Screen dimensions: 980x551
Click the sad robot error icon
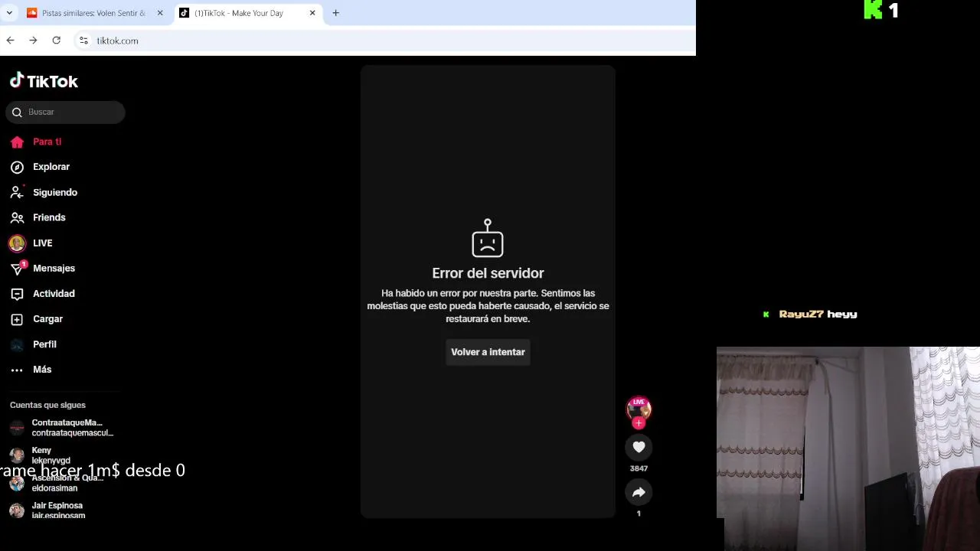click(488, 238)
